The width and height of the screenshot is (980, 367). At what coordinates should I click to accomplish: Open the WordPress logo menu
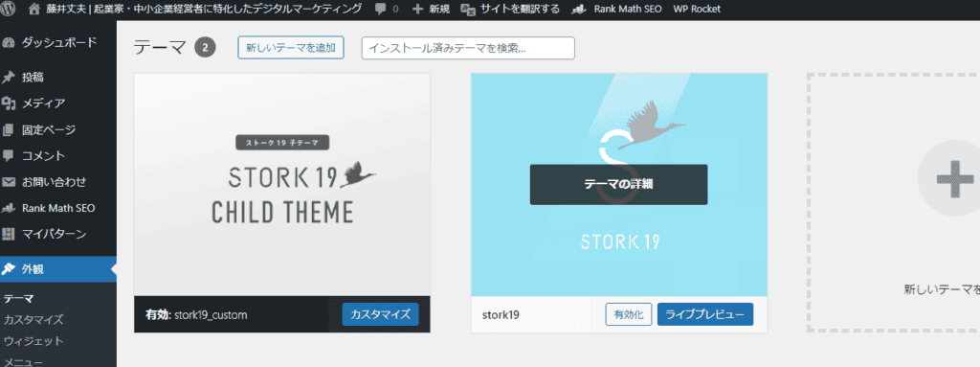pyautogui.click(x=9, y=9)
